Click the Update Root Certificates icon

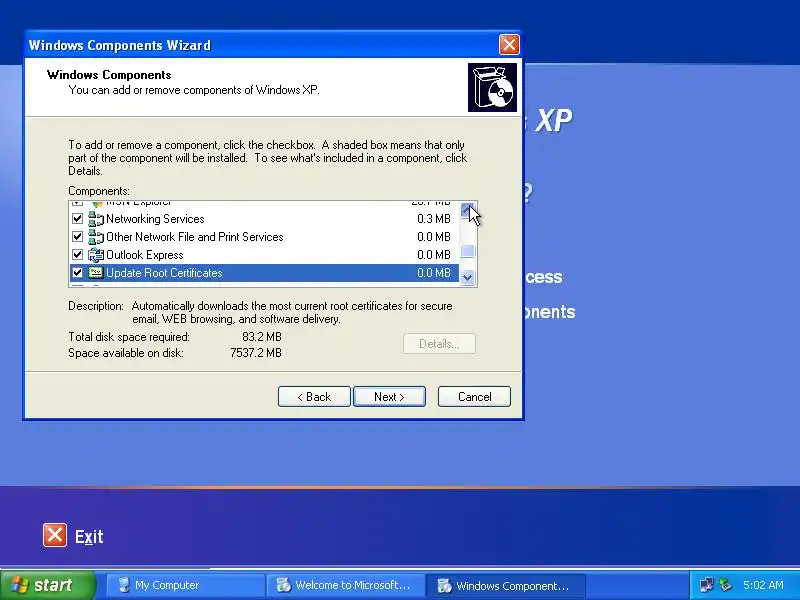coord(96,272)
